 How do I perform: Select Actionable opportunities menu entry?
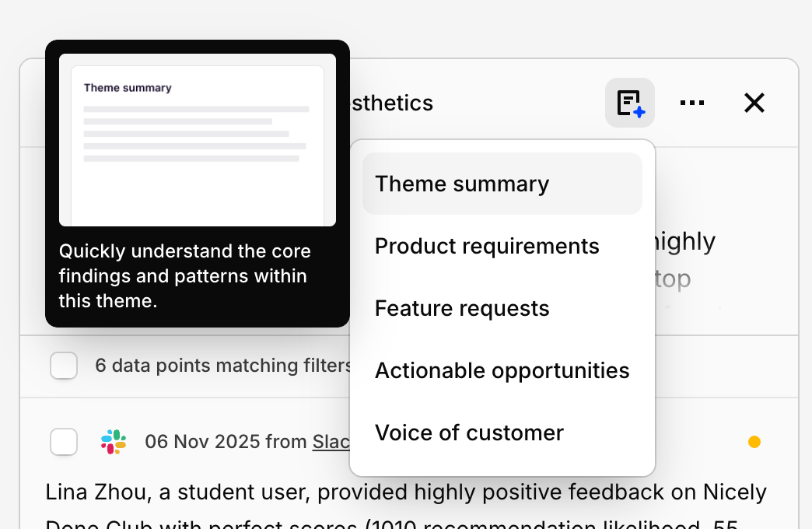pyautogui.click(x=502, y=370)
